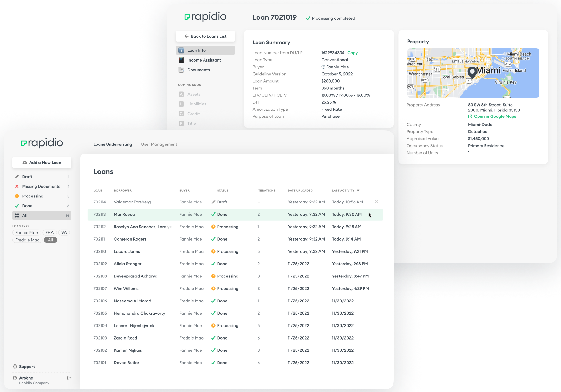Click the Draft pencil icon in sidebar
This screenshot has height=392, width=561.
17,177
